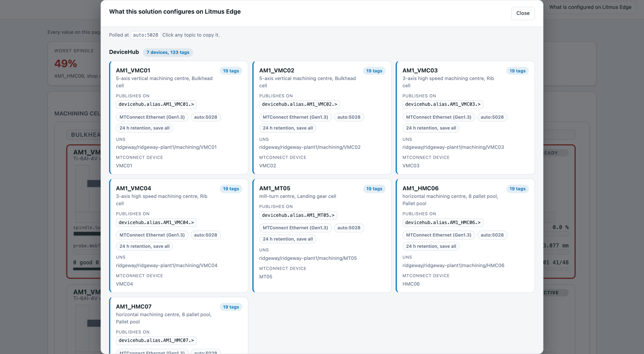Click the 'auto:5028' chip on AM1_VMC01 card
Image resolution: width=644 pixels, height=354 pixels.
tap(205, 117)
